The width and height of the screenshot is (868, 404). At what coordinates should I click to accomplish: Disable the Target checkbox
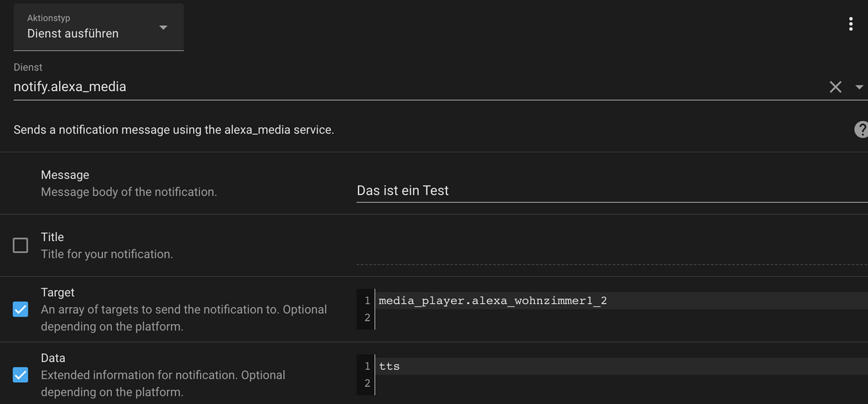19,309
